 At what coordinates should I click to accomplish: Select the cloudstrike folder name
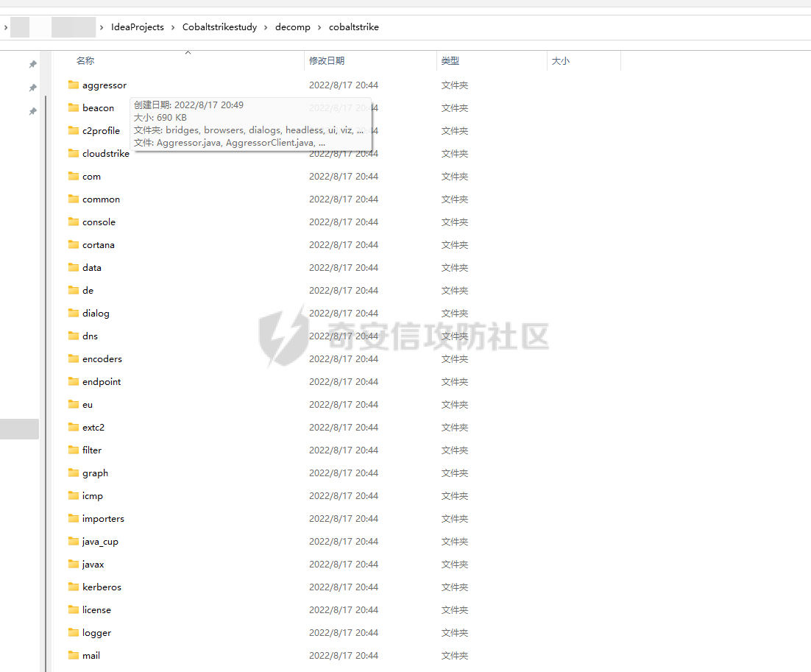coord(106,154)
